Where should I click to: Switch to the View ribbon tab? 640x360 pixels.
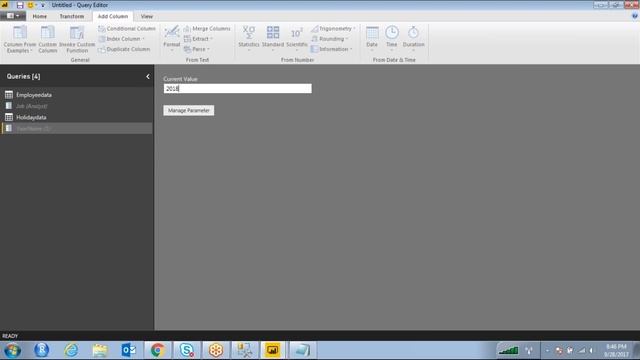(x=147, y=16)
